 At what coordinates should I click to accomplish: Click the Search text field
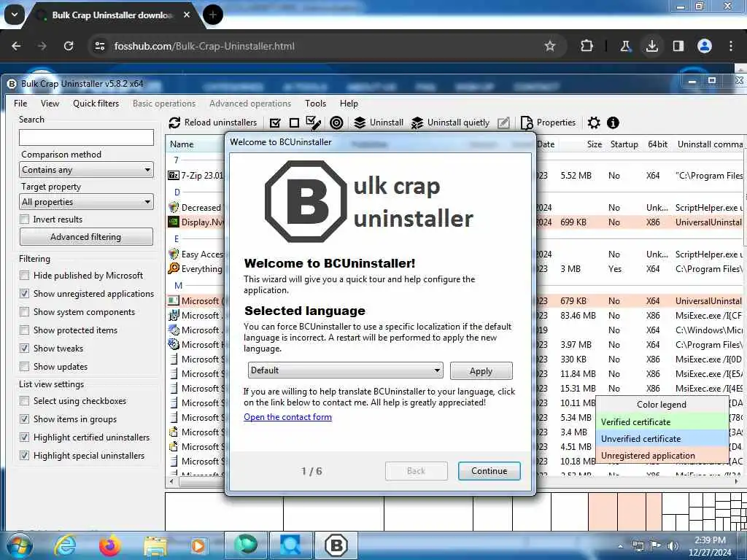click(x=86, y=138)
